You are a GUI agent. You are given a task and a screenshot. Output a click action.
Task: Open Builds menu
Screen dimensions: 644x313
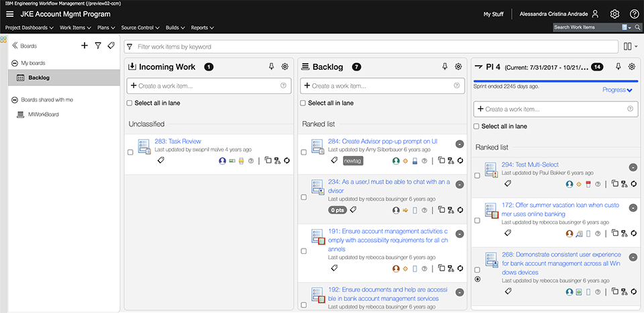pyautogui.click(x=175, y=28)
